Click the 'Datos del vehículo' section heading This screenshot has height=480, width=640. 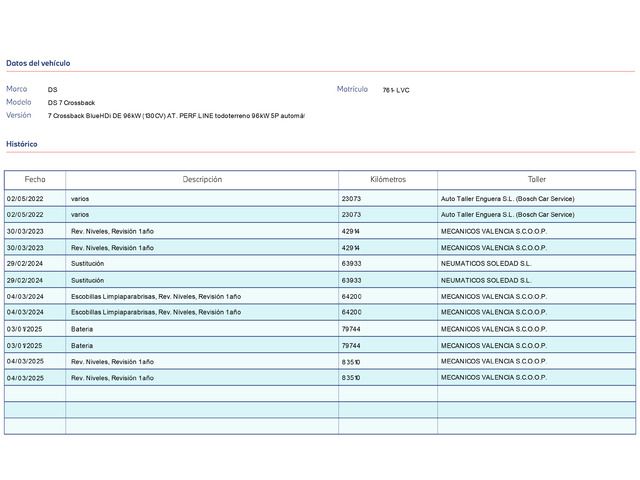click(38, 63)
